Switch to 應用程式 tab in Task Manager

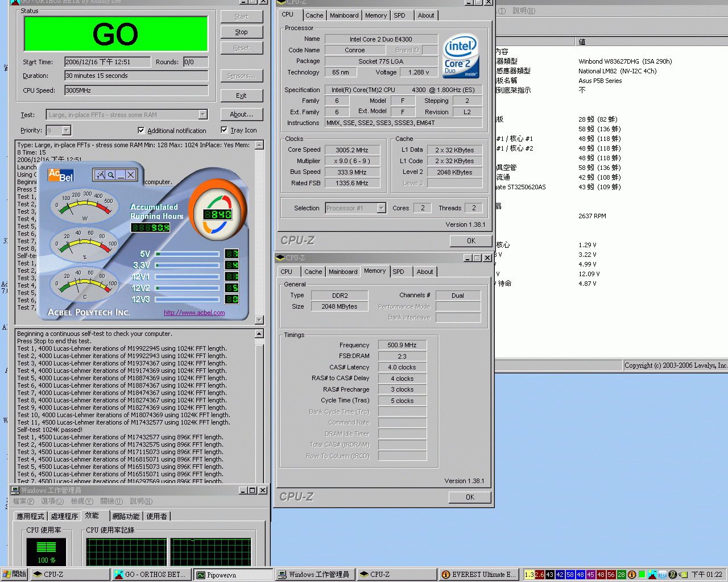(x=30, y=516)
